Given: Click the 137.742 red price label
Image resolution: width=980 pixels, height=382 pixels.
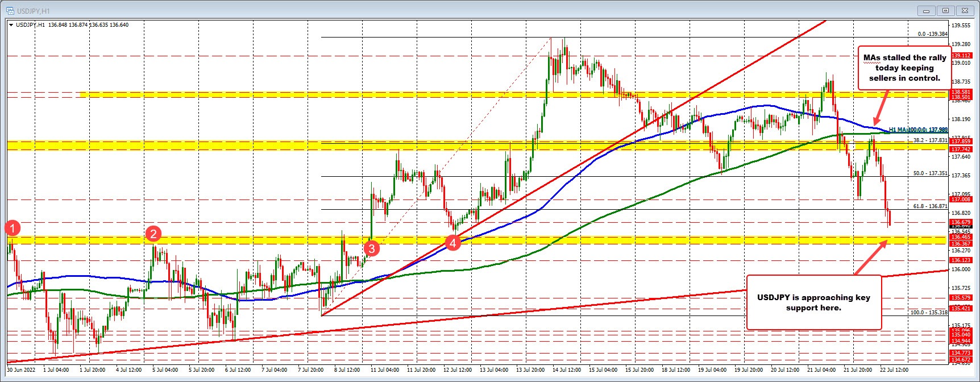Looking at the screenshot, I should pyautogui.click(x=962, y=149).
